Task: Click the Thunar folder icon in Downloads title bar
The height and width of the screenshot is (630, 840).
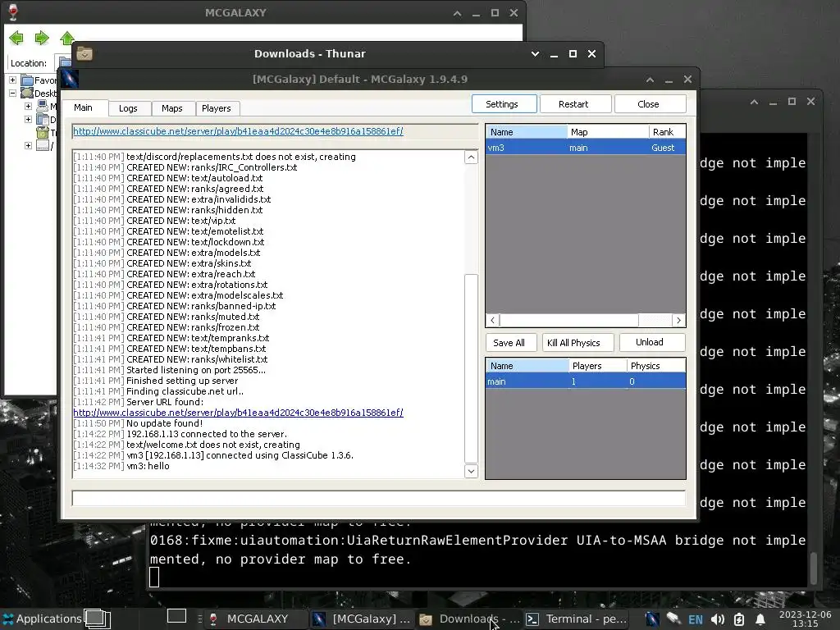Action: 84,53
